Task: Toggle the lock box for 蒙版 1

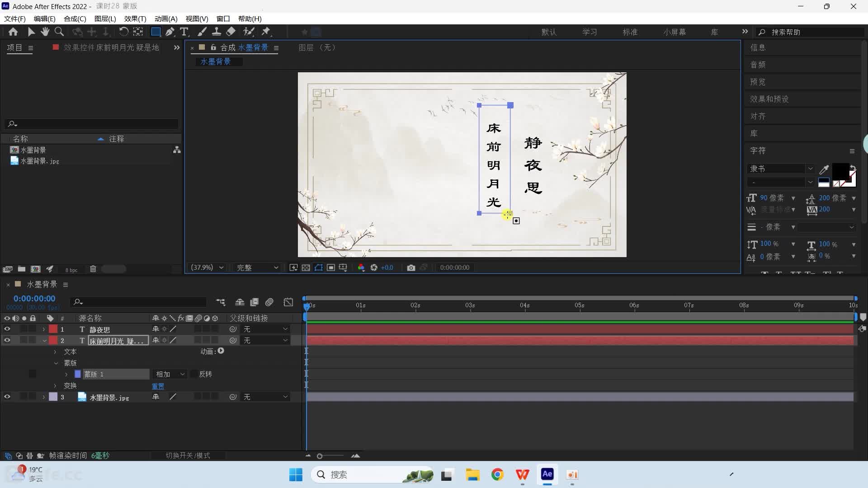Action: point(32,374)
